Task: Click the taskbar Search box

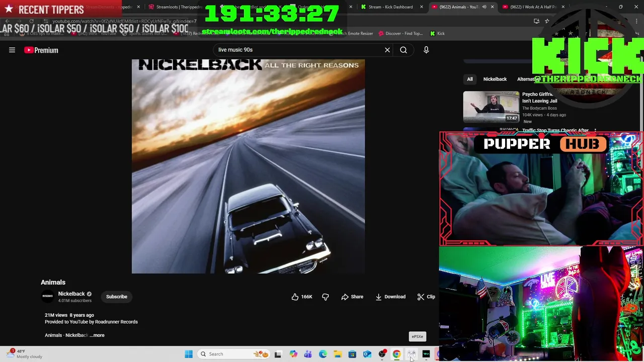Action: point(234,354)
